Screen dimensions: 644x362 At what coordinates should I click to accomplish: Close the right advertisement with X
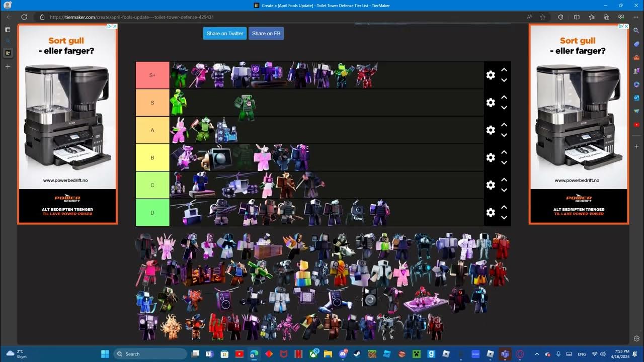626,26
